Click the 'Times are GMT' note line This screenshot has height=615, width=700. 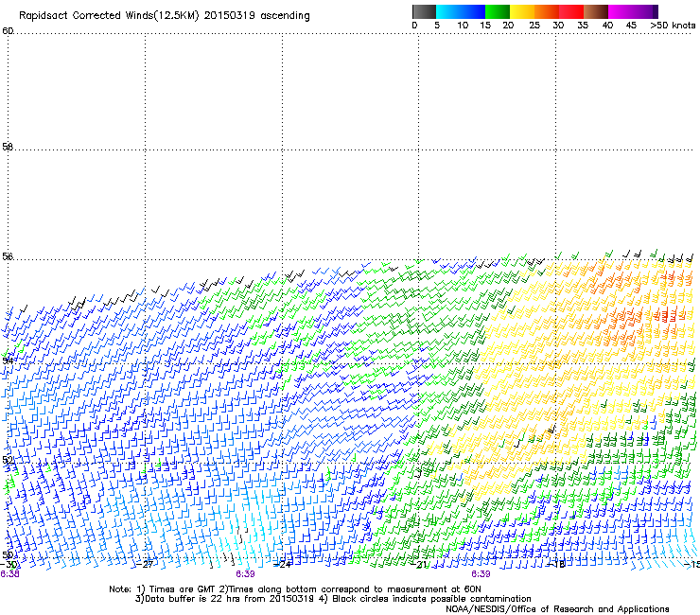pos(295,589)
